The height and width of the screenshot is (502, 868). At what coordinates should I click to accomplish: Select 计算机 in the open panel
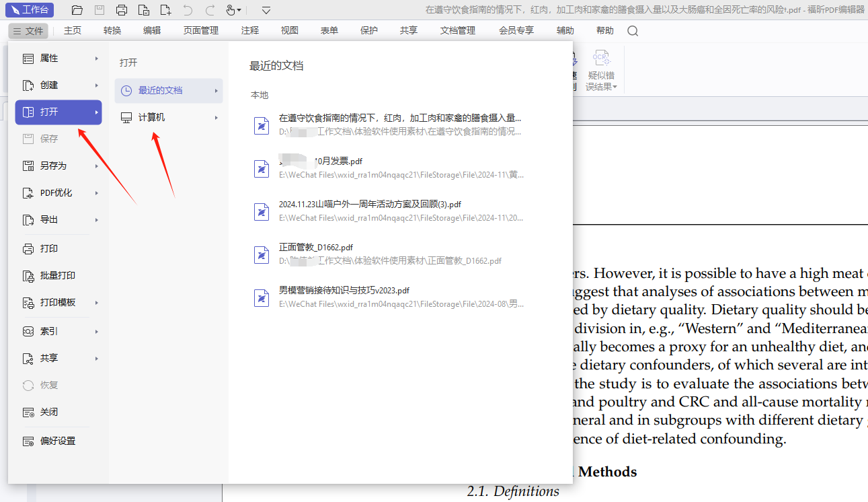[151, 118]
